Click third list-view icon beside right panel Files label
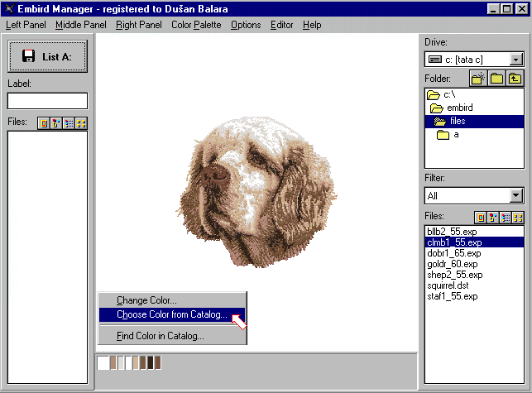 [x=506, y=218]
